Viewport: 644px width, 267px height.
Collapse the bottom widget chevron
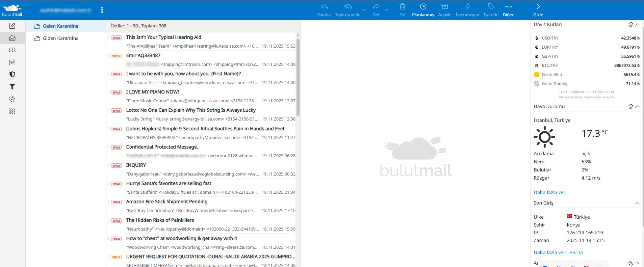[x=637, y=263]
